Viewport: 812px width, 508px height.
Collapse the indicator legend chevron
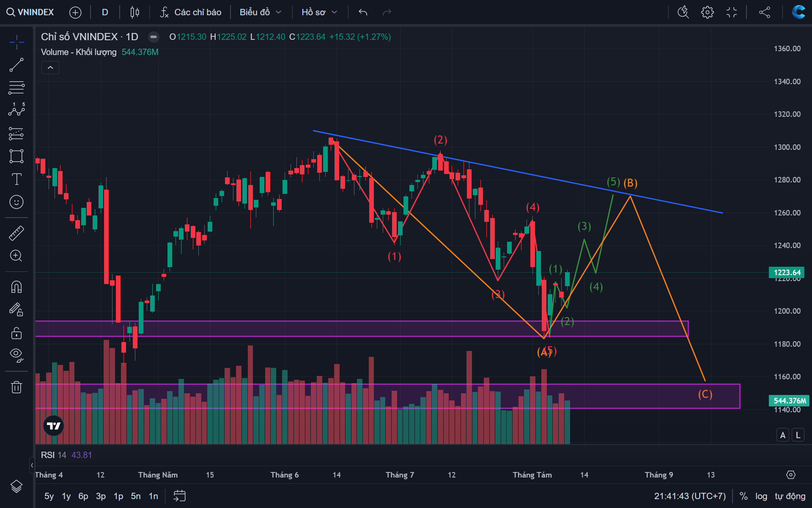tap(50, 68)
